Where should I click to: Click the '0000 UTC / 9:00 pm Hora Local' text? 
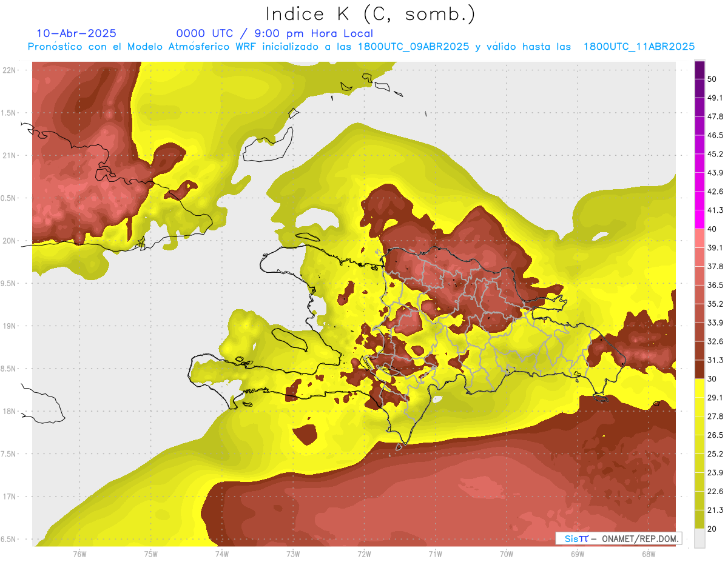point(274,33)
